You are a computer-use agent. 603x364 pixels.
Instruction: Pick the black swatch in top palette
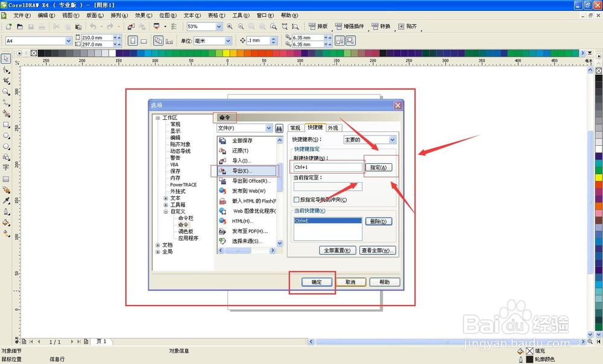[x=41, y=53]
